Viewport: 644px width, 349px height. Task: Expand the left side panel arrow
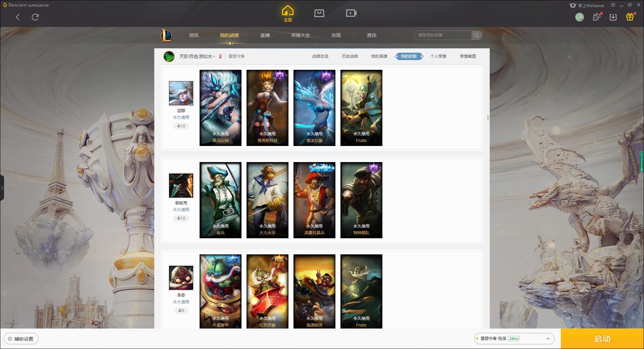point(2,188)
